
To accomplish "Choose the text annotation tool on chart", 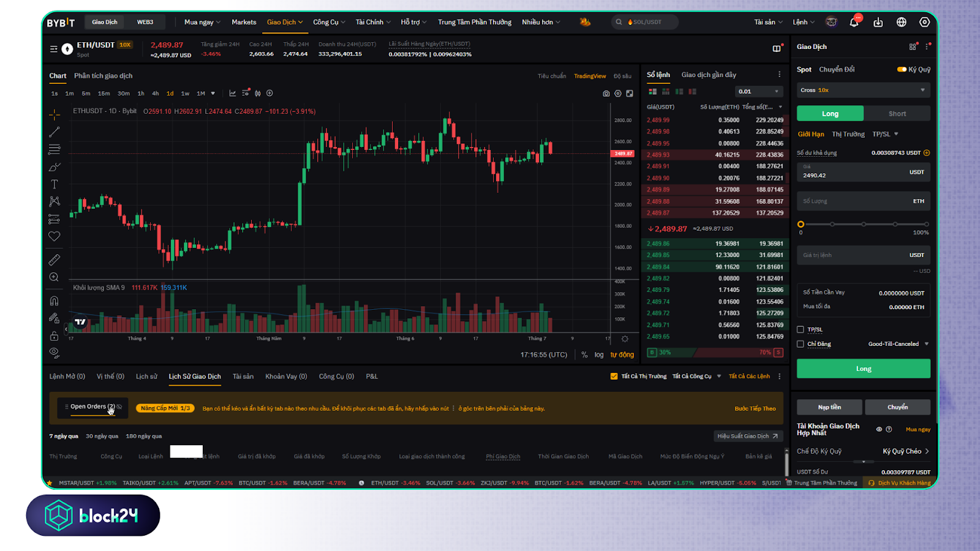I will pyautogui.click(x=55, y=184).
